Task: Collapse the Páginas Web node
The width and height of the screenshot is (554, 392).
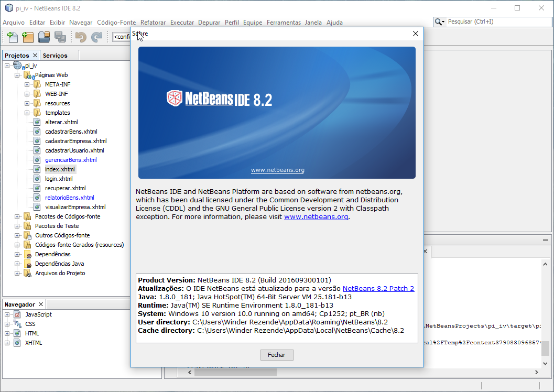Action: point(17,75)
